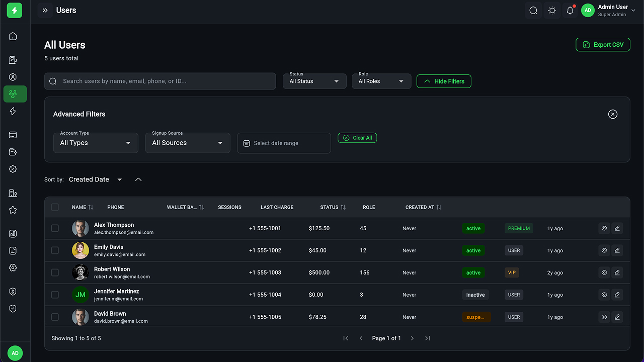Open the lightning bolt sidebar section
This screenshot has width=644, height=362.
pyautogui.click(x=13, y=111)
